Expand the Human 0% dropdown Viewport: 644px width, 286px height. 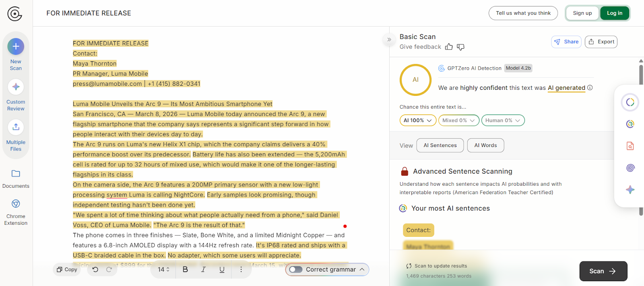click(503, 120)
